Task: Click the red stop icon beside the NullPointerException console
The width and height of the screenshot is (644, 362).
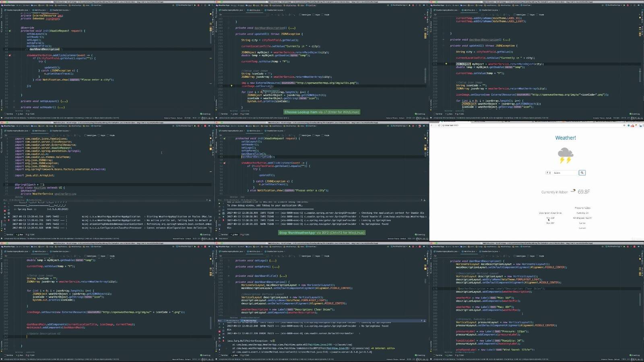Action: coord(219,332)
